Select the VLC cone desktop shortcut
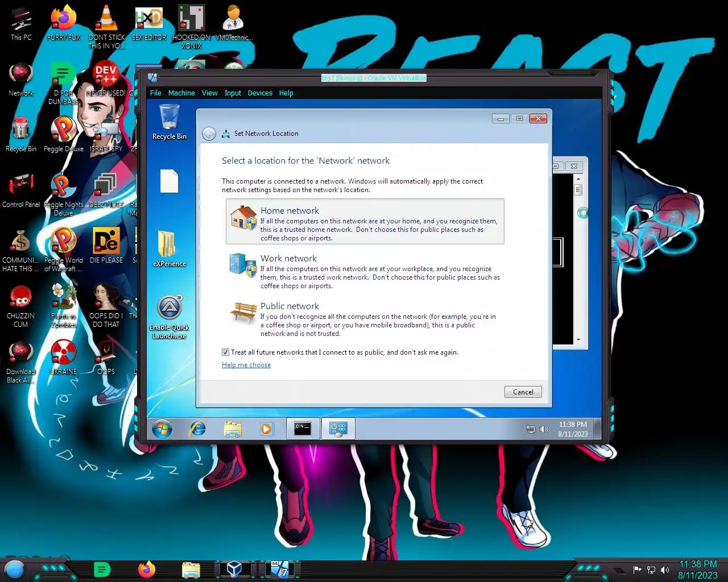Image resolution: width=728 pixels, height=582 pixels. click(x=106, y=27)
